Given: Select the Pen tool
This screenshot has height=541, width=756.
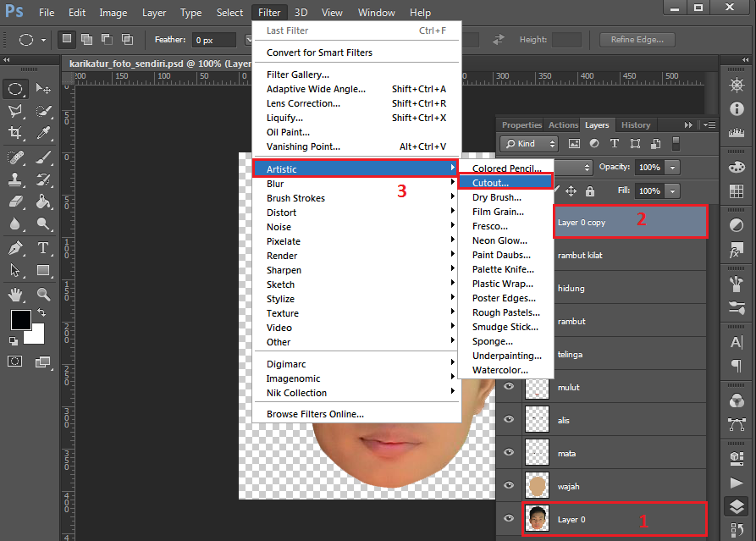Looking at the screenshot, I should click(x=15, y=248).
